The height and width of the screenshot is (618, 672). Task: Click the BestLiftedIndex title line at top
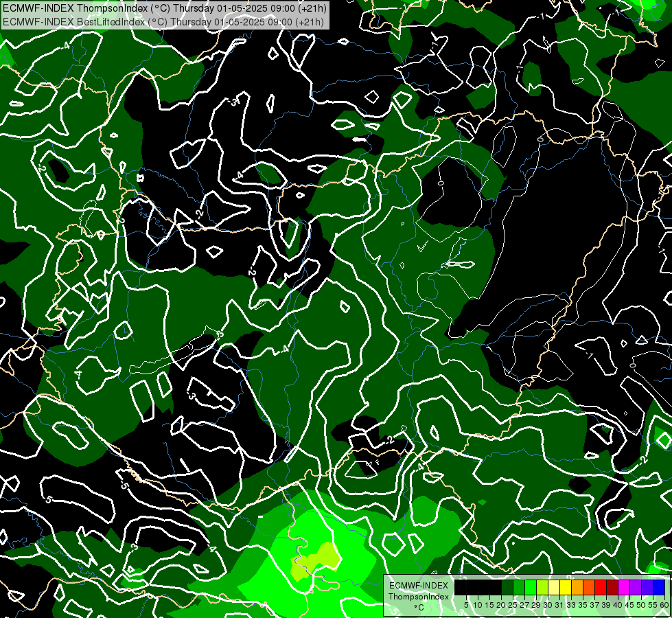pyautogui.click(x=163, y=21)
